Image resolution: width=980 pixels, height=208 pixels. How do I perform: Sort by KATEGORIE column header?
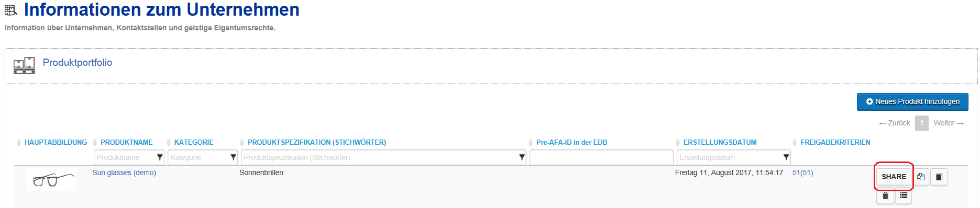(x=194, y=142)
